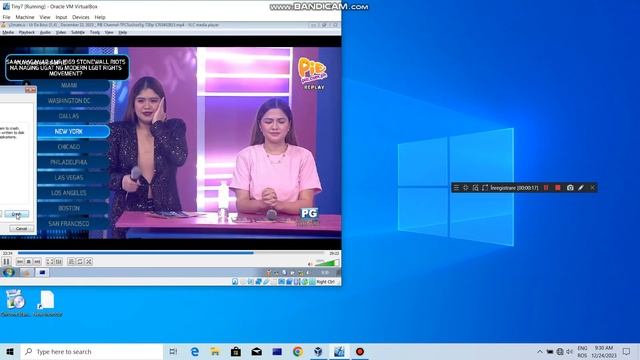This screenshot has width=640, height=360.
Task: Click Bandicam find window icon
Action: [x=476, y=188]
